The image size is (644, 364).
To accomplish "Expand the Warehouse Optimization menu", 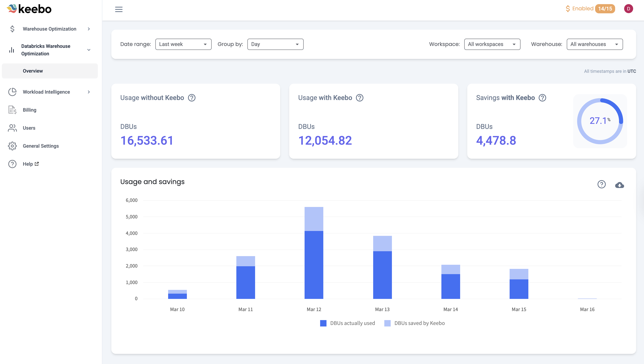I will pos(49,29).
